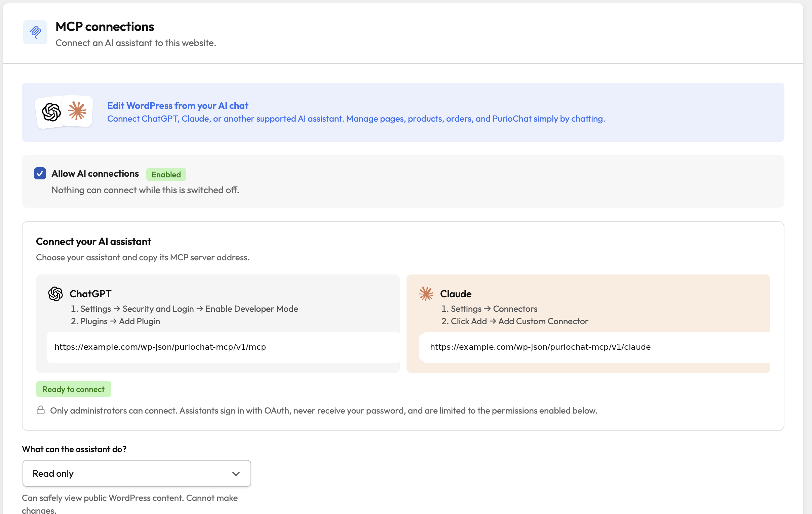
Task: Open the Edit WordPress from your AI chat link
Action: coord(178,106)
